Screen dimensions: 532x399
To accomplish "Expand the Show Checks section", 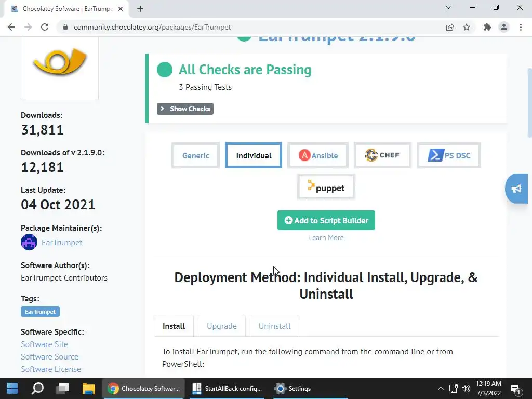I will 185,109.
